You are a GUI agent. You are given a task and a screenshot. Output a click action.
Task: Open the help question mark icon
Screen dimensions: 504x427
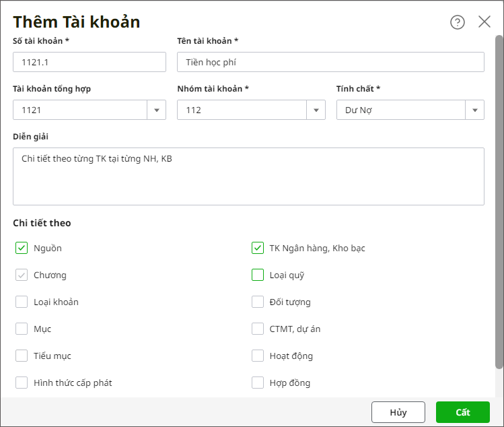(458, 22)
